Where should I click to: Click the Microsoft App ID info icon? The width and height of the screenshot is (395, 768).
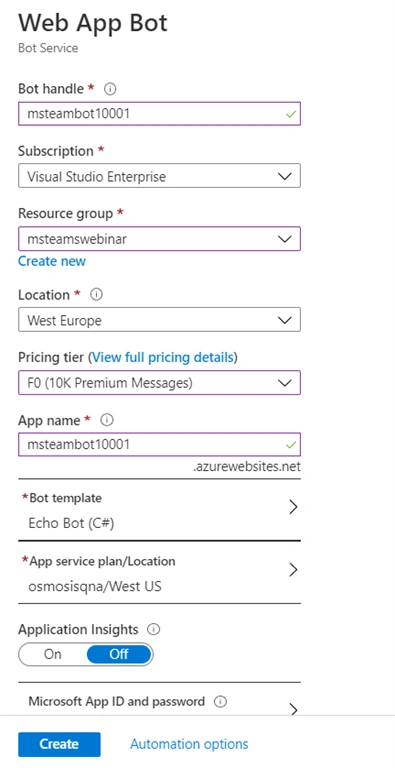[221, 701]
